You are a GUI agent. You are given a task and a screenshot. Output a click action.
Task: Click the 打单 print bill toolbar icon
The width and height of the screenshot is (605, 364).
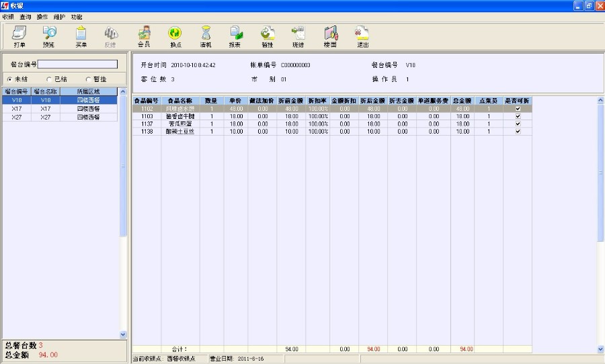(19, 37)
